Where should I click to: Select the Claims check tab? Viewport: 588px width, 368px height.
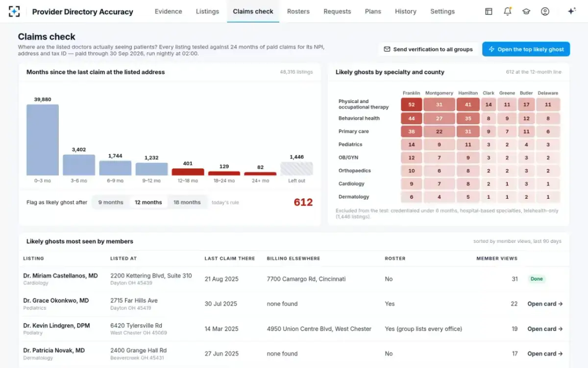(253, 11)
